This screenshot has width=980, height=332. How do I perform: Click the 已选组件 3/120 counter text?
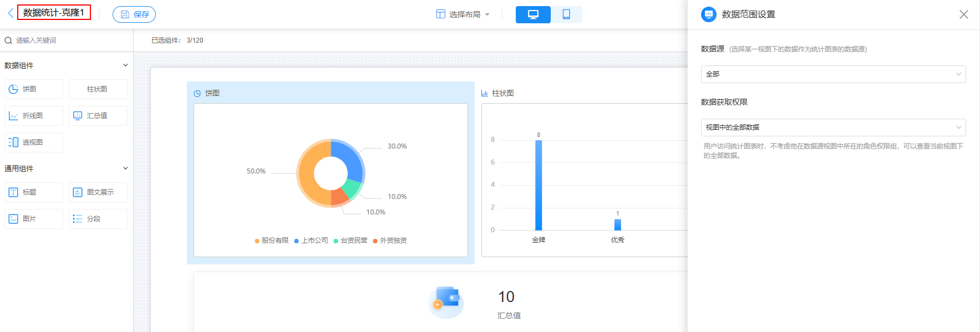[x=177, y=40]
